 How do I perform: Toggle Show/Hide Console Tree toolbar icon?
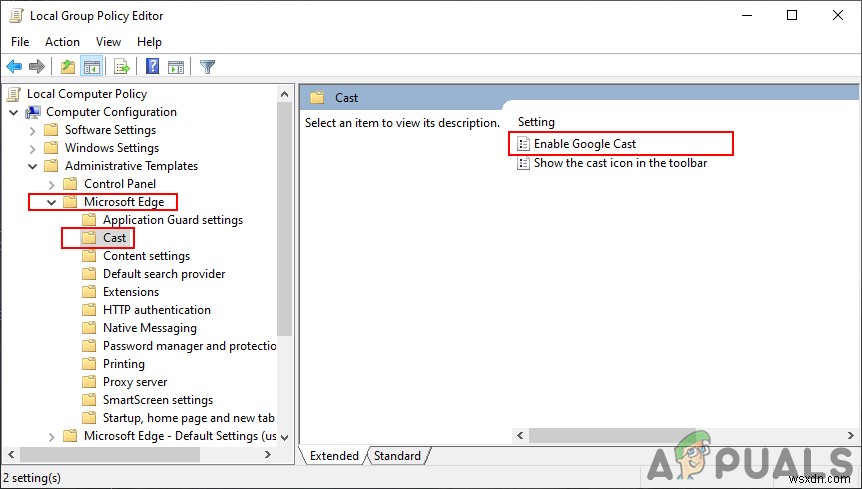(92, 67)
